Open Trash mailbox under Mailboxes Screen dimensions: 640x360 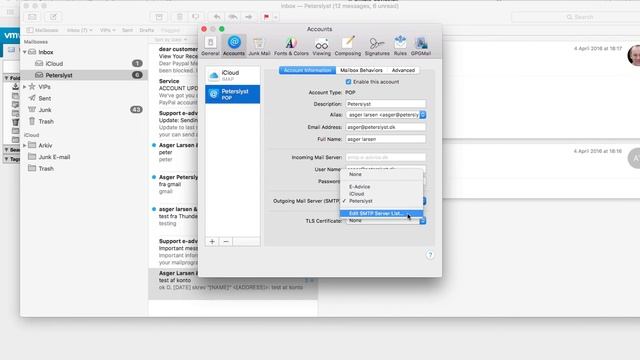[x=84, y=121]
